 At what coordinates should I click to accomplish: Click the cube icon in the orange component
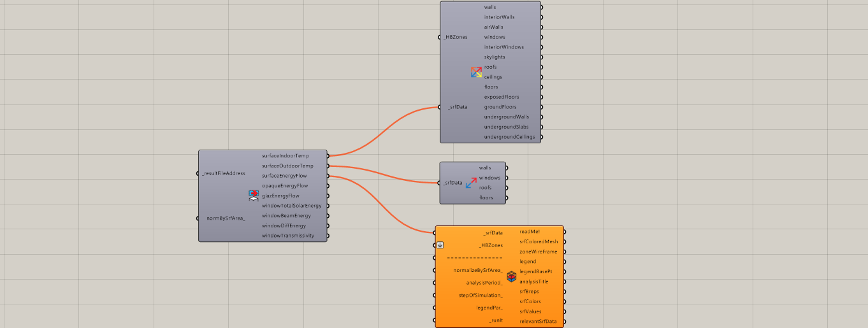coord(511,276)
